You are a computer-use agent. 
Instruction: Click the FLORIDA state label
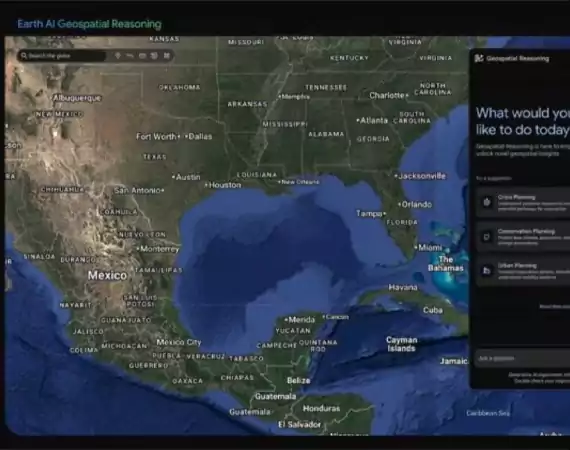coord(402,222)
